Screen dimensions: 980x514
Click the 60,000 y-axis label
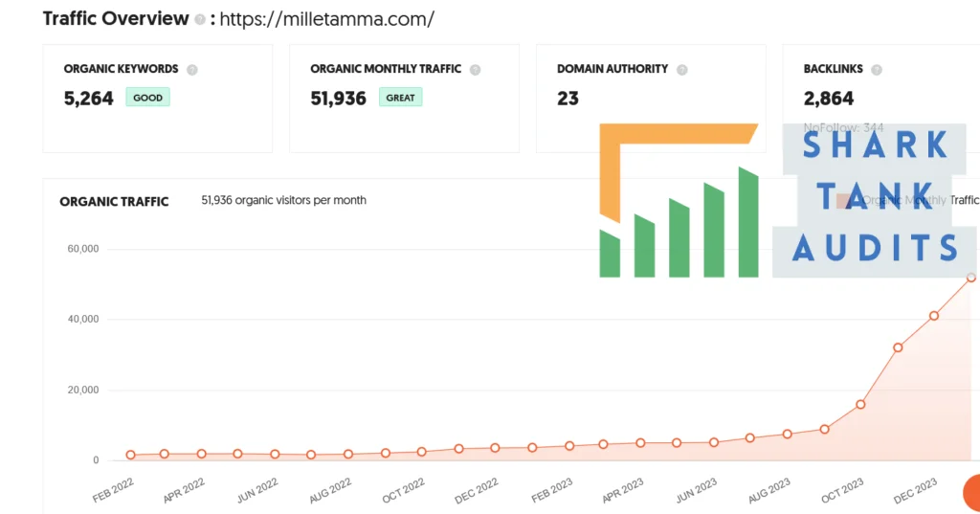83,249
